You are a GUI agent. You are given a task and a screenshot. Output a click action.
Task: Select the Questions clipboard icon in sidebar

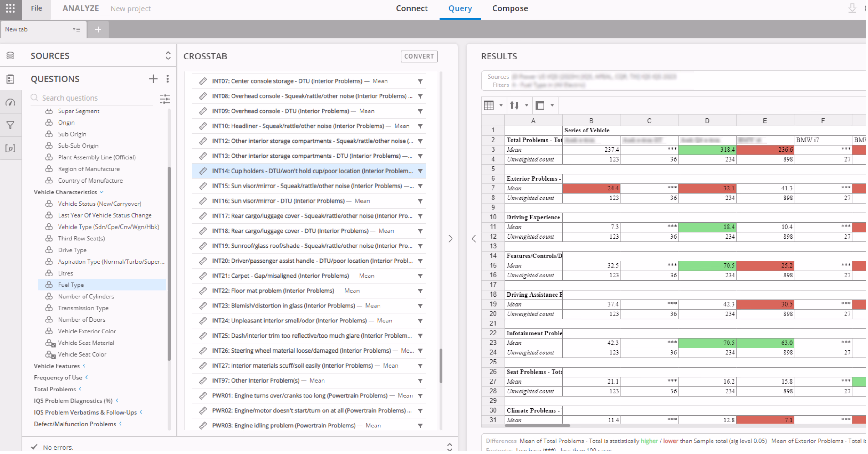point(10,79)
